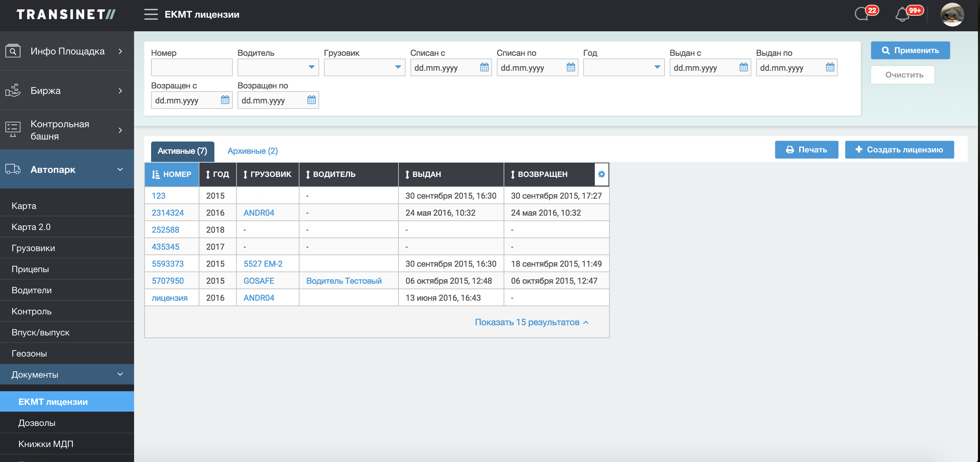Click the table settings gear icon

pos(601,174)
